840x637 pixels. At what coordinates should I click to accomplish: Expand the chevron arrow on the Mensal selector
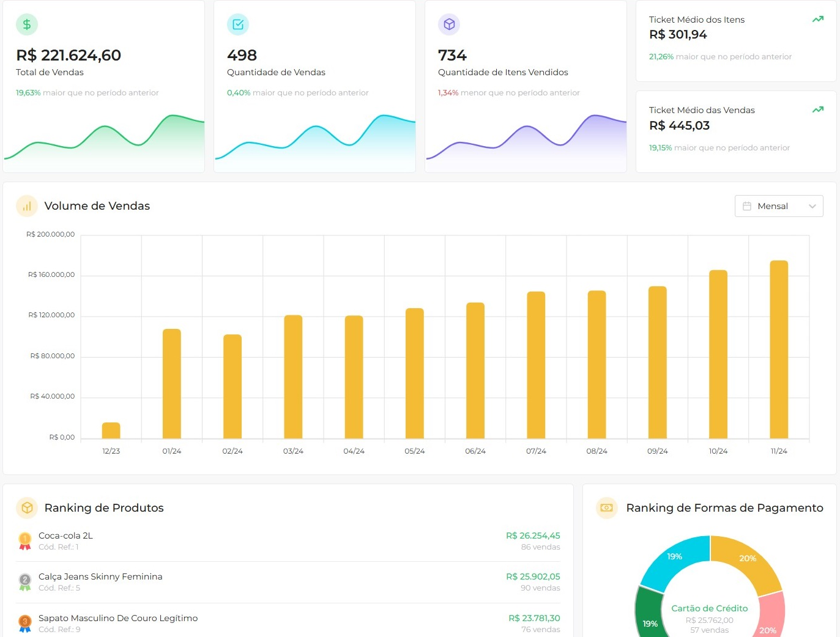coord(812,206)
